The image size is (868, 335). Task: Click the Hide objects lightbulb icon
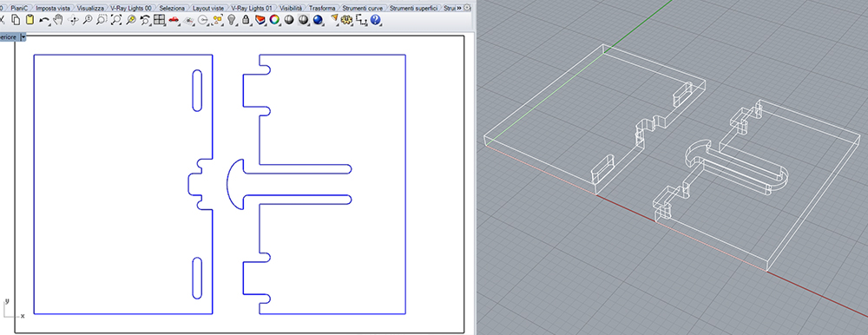coord(232,21)
